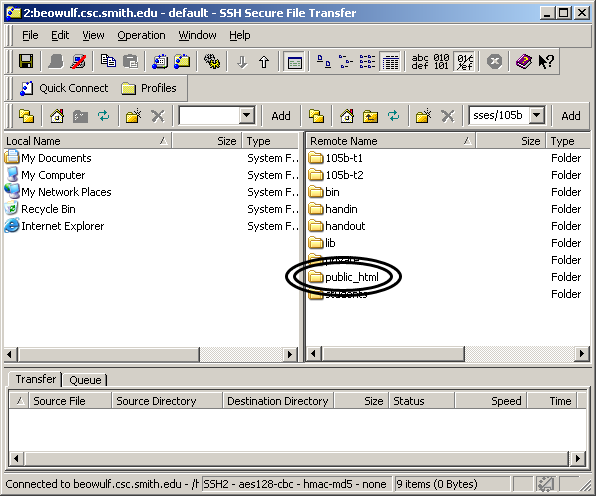
Task: Switch to the Transfer tab
Action: coord(35,379)
